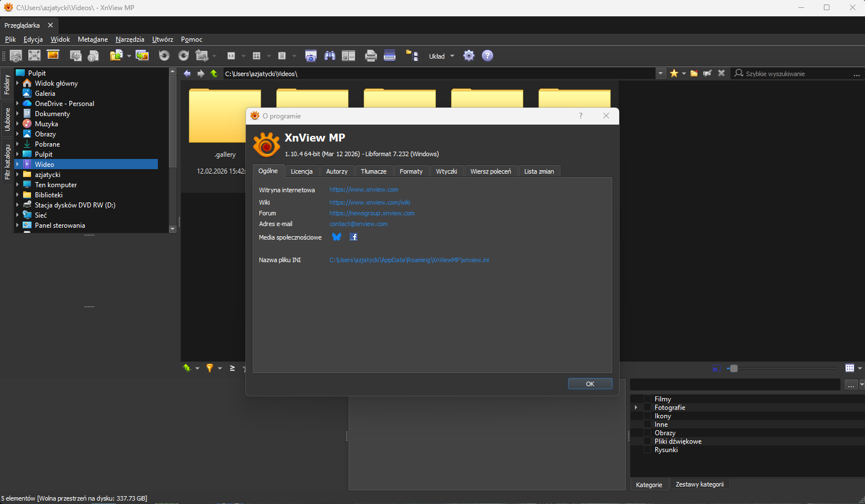
Task: Go forward with the right arrow
Action: point(201,73)
